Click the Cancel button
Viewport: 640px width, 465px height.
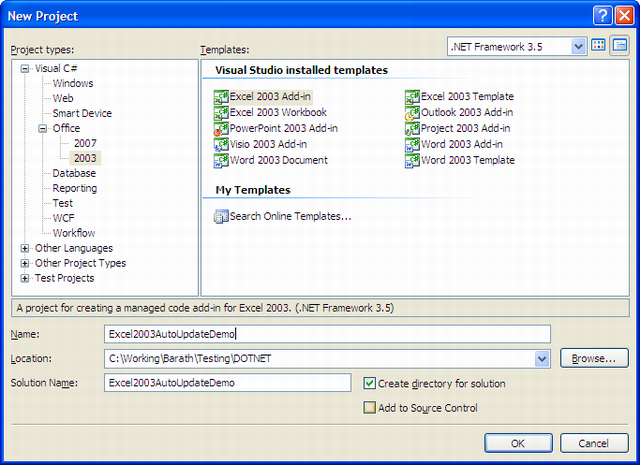coord(594,443)
